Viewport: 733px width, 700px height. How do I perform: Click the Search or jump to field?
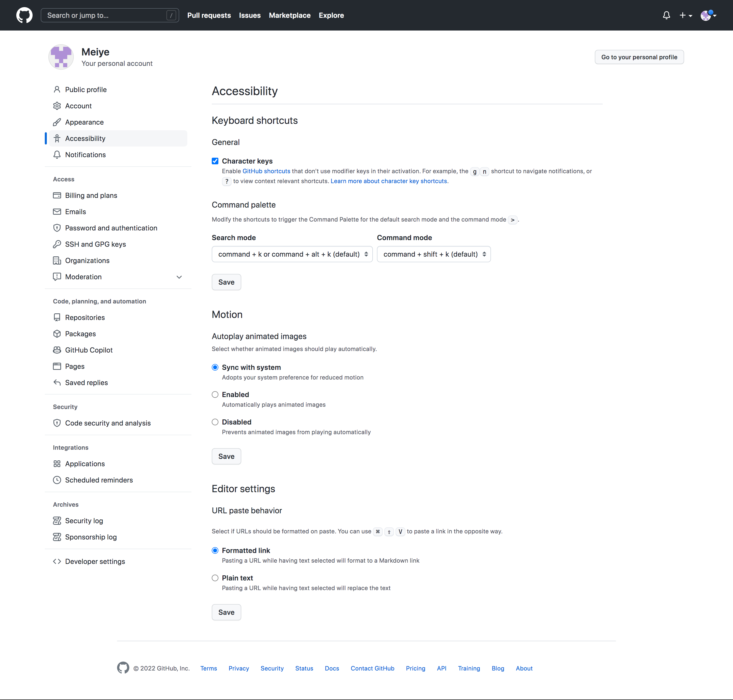110,15
